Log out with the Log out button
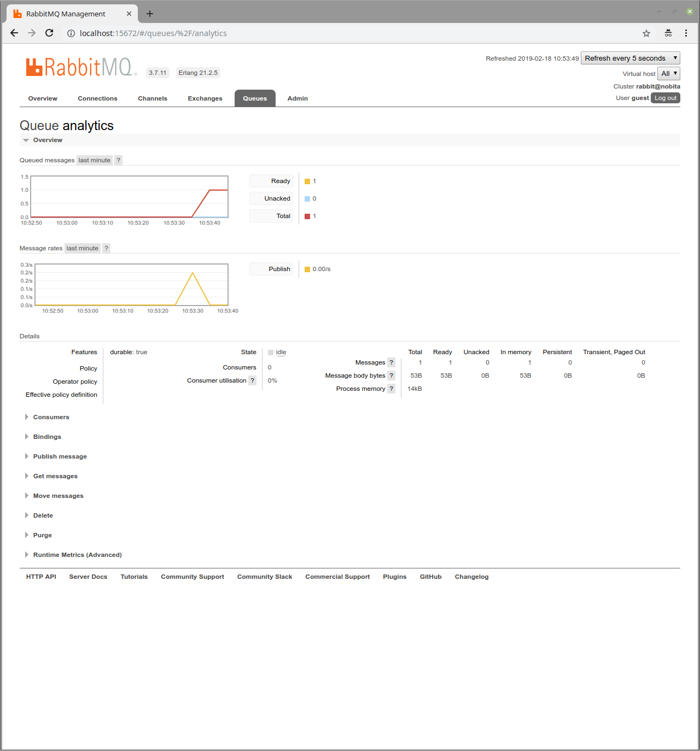The height and width of the screenshot is (751, 700). (x=666, y=98)
